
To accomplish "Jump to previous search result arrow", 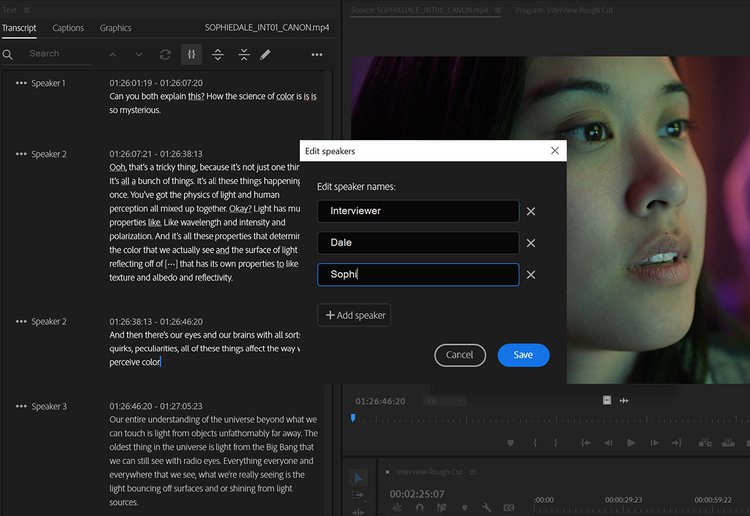I will tap(112, 54).
